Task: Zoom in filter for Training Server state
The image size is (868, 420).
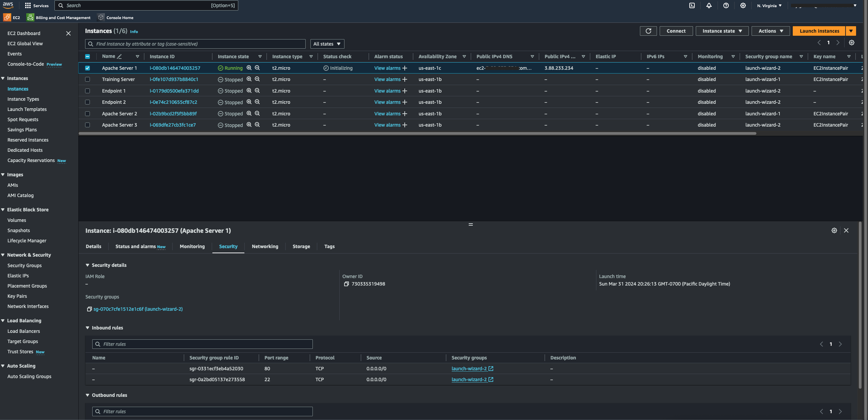Action: tap(249, 79)
